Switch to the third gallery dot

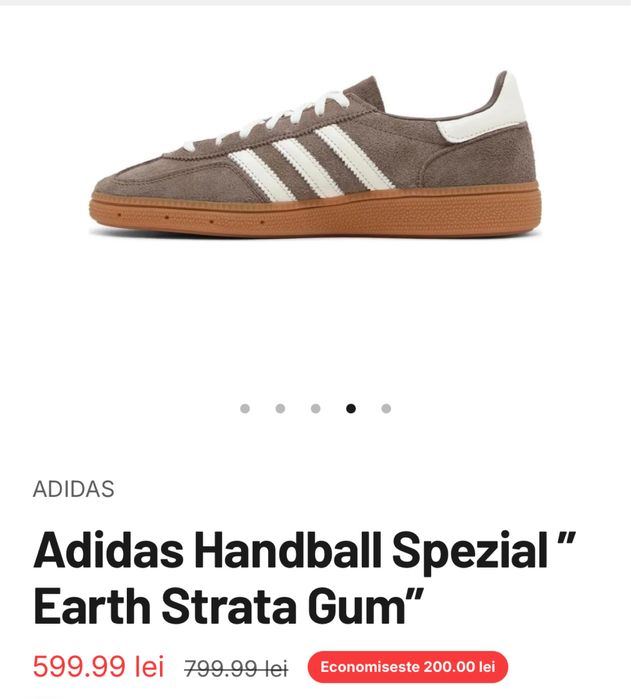coord(316,408)
